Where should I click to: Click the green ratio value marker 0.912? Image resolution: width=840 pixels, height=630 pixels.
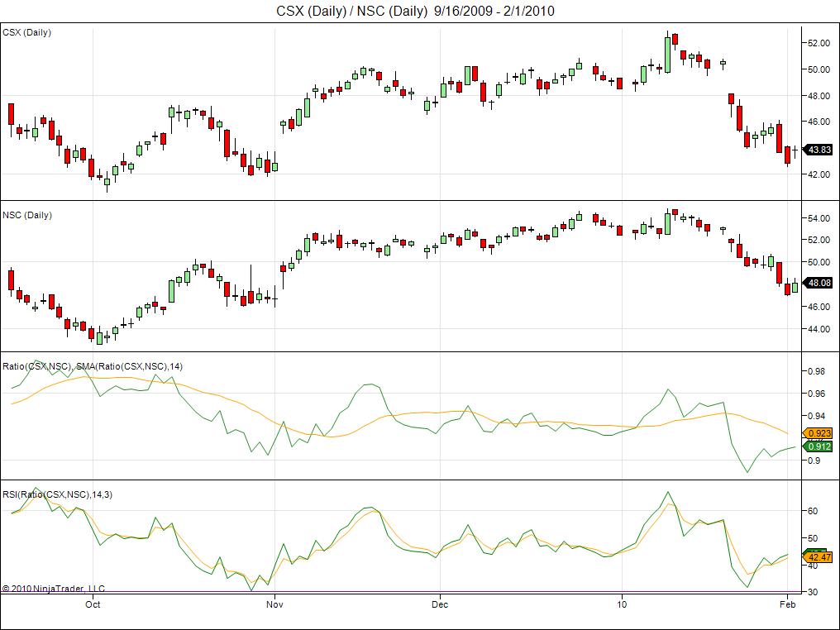click(818, 446)
